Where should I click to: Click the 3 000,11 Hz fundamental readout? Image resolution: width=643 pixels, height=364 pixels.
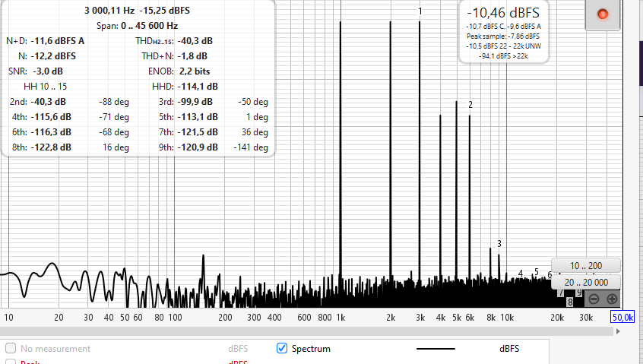(x=137, y=10)
